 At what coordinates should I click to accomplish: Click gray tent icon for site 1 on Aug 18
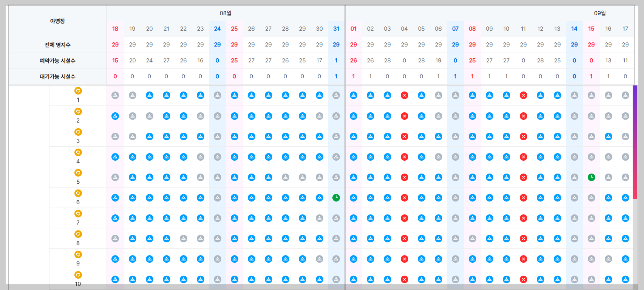tap(115, 95)
